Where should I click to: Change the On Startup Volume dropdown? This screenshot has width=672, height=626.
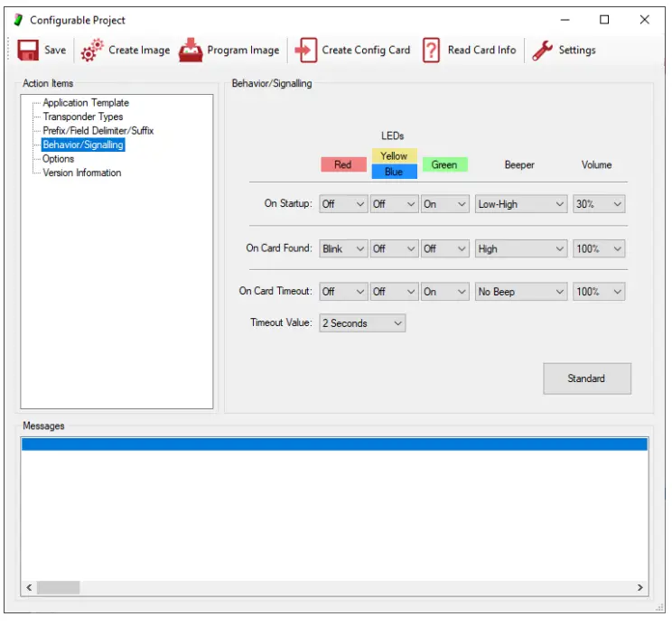click(599, 204)
